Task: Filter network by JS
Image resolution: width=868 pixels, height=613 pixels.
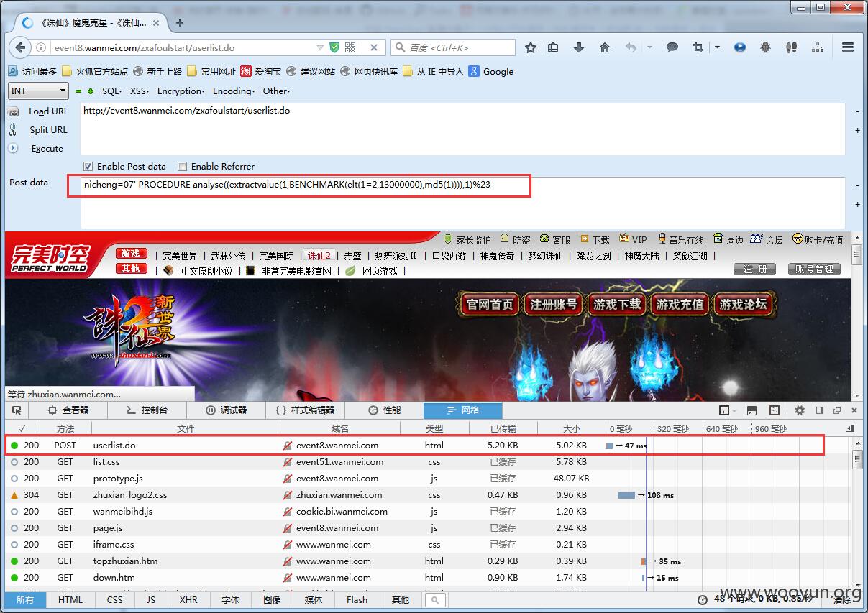Action: [151, 599]
